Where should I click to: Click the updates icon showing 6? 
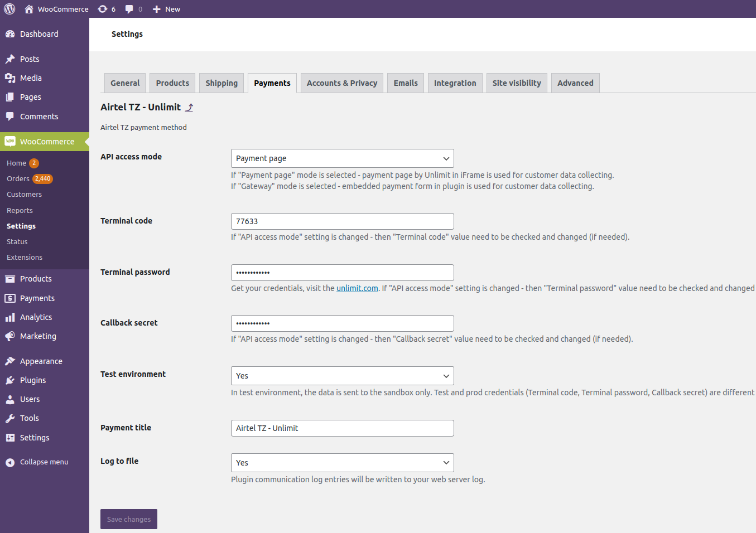pos(103,9)
